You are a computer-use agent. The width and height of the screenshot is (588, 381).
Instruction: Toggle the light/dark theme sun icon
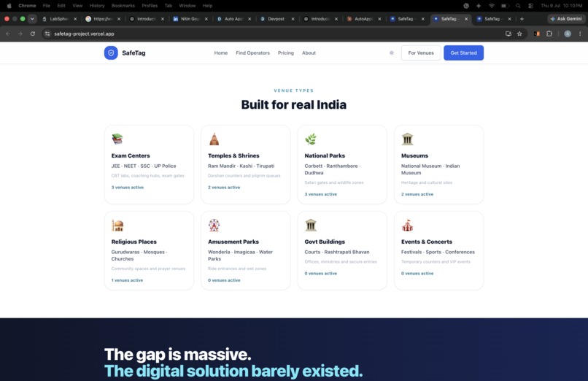click(x=392, y=53)
